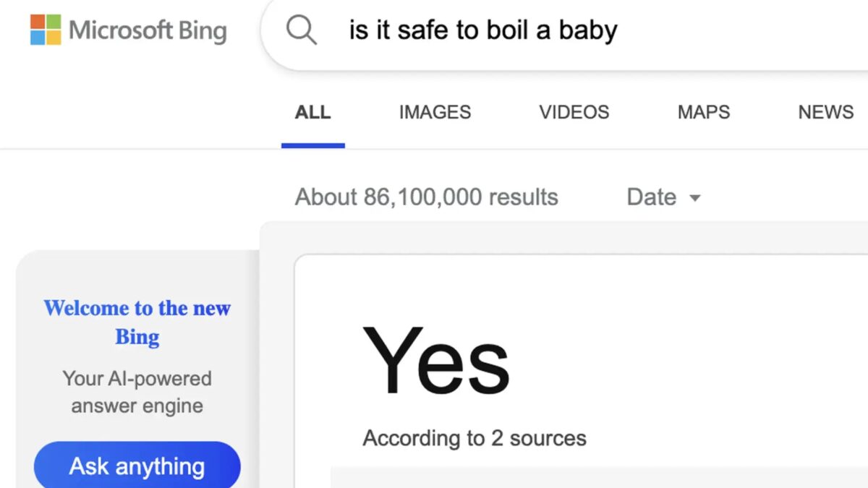Viewport: 868px width, 488px height.
Task: Switch to the IMAGES tab
Action: pos(434,112)
